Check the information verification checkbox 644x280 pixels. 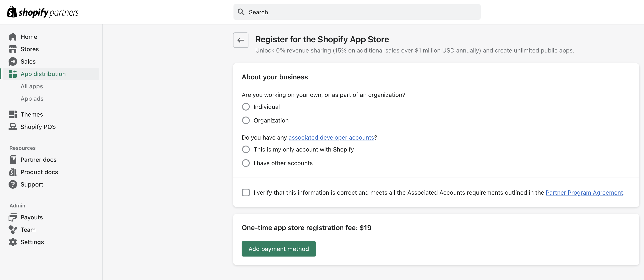246,192
